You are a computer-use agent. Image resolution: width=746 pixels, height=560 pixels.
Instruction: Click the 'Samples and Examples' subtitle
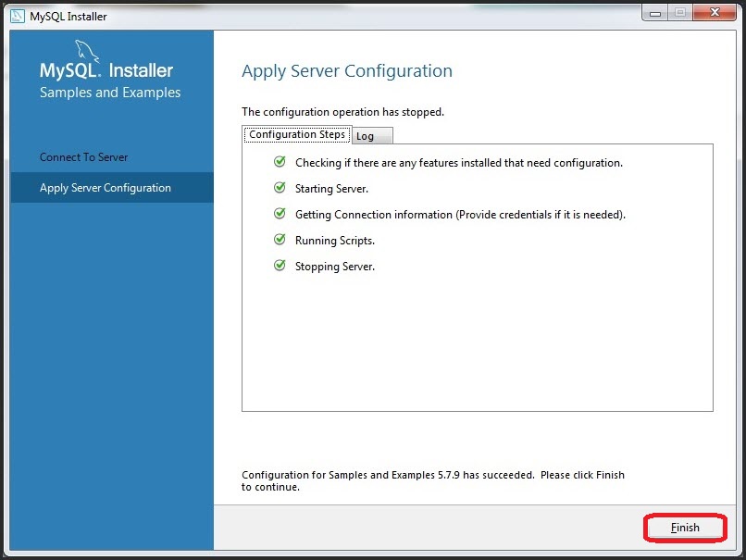point(110,93)
